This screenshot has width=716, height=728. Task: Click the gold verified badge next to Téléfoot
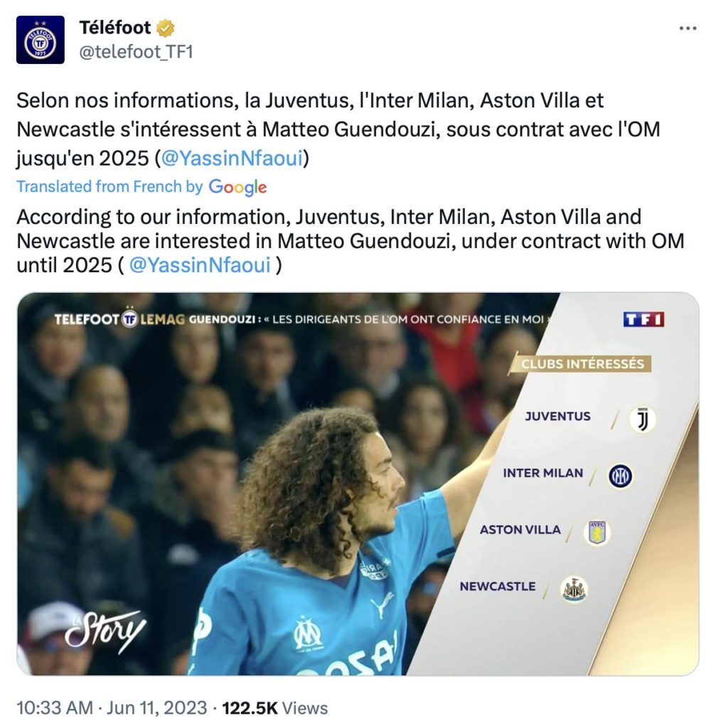coord(165,28)
